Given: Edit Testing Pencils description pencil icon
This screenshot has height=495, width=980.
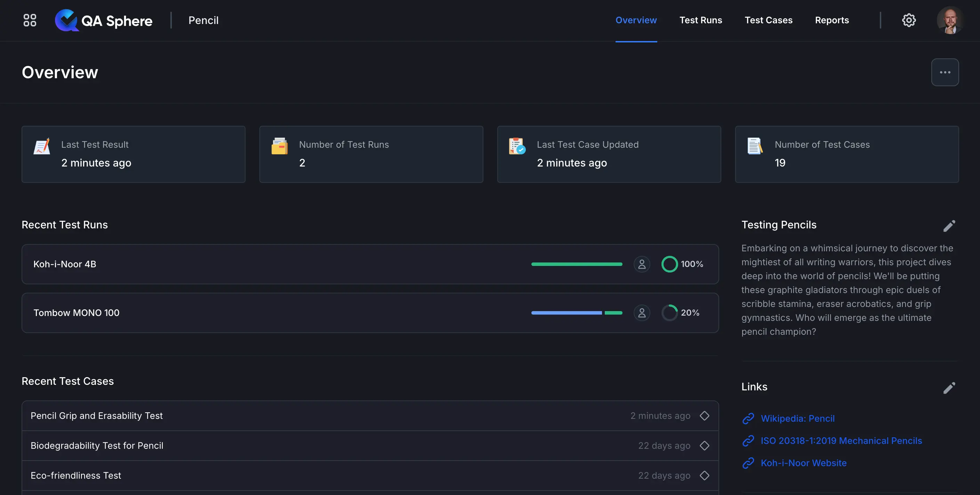Looking at the screenshot, I should [x=949, y=226].
